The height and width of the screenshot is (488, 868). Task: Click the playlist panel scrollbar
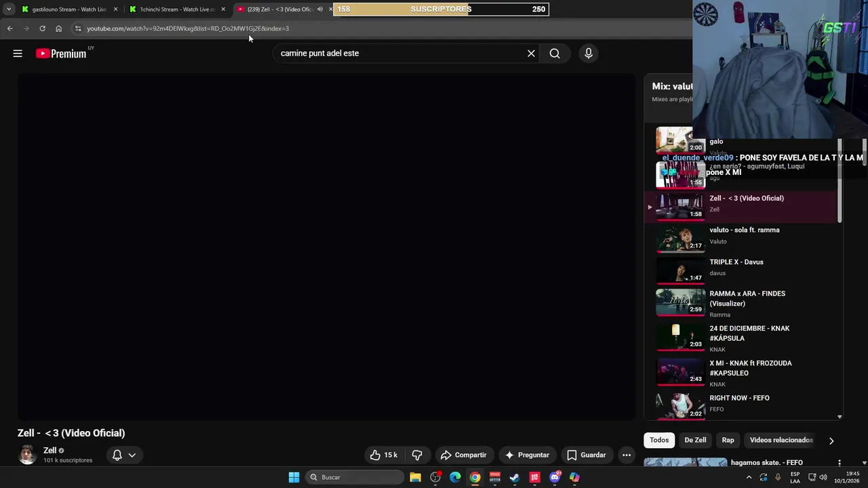pyautogui.click(x=840, y=180)
